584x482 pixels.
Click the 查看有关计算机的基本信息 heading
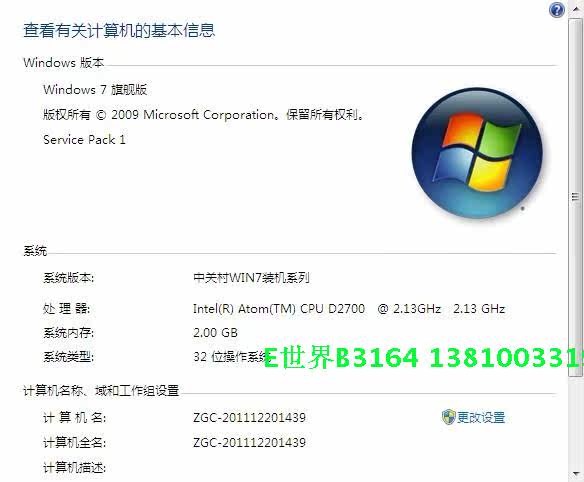(119, 30)
